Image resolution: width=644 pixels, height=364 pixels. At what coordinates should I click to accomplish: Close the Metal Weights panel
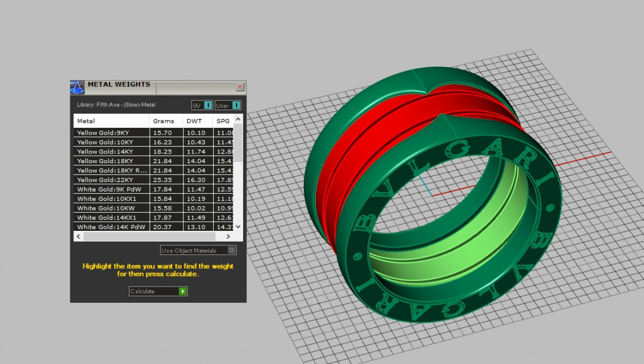click(x=240, y=87)
